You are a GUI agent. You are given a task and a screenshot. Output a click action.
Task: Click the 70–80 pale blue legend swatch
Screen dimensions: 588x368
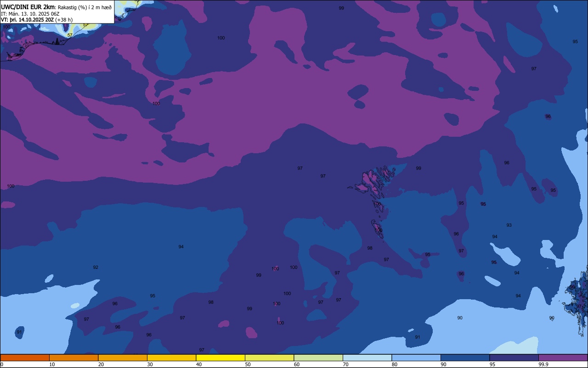[x=367, y=357]
